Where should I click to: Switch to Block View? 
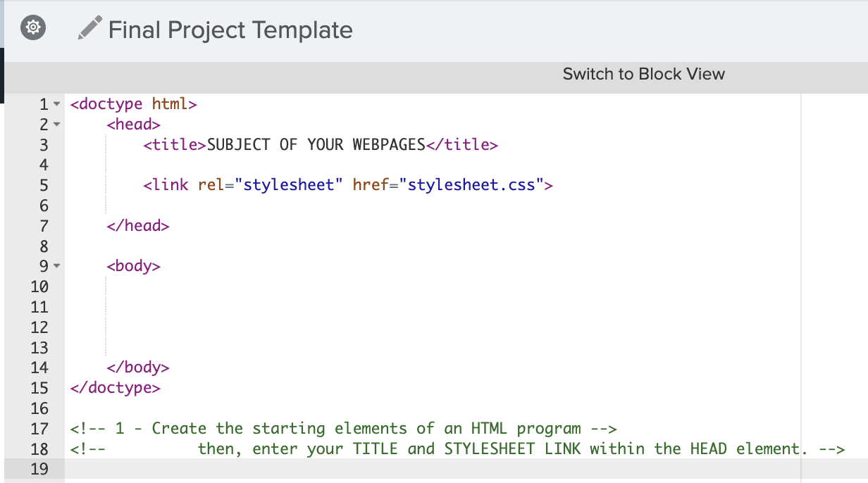643,74
